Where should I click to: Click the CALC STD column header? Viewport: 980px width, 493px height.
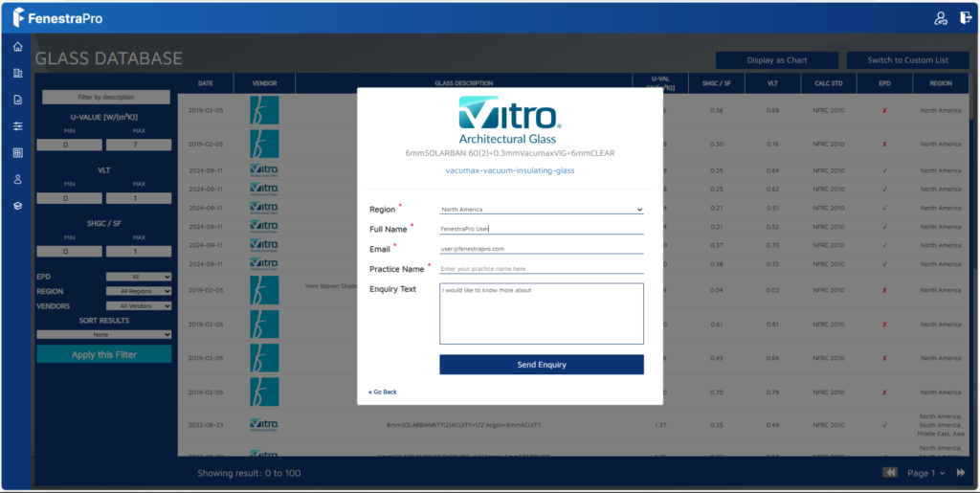tap(829, 83)
